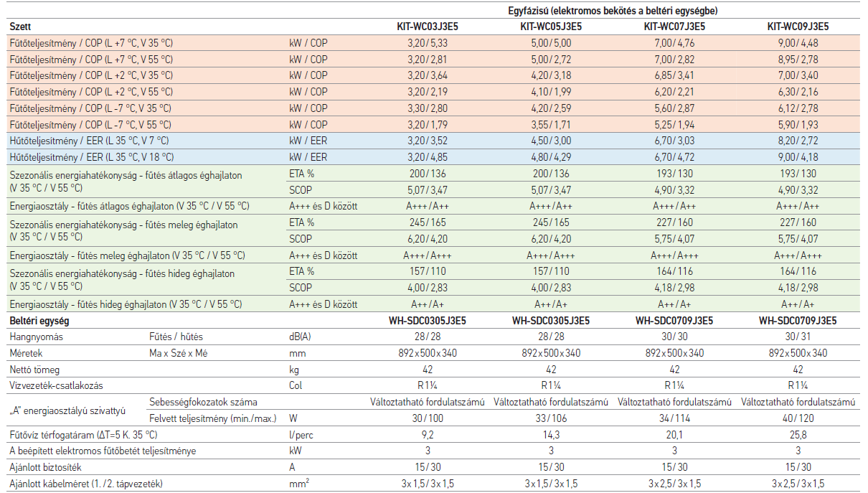Select the KIT-WC05J3E5 column header
868x493 pixels.
(x=551, y=27)
